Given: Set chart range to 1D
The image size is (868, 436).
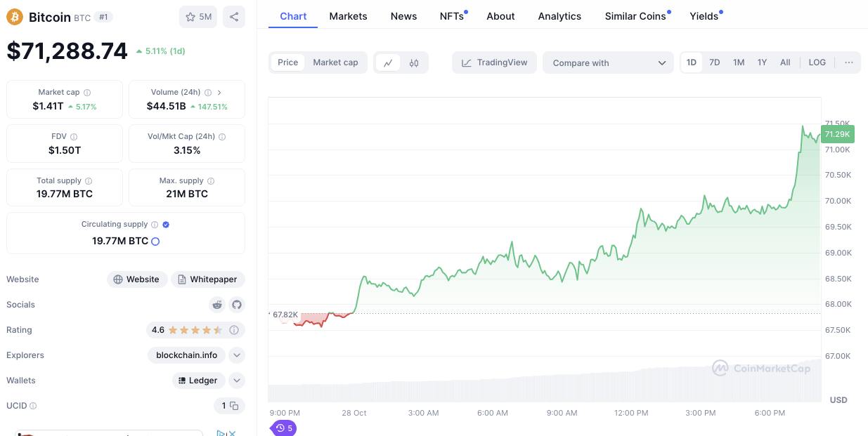Looking at the screenshot, I should pyautogui.click(x=692, y=62).
